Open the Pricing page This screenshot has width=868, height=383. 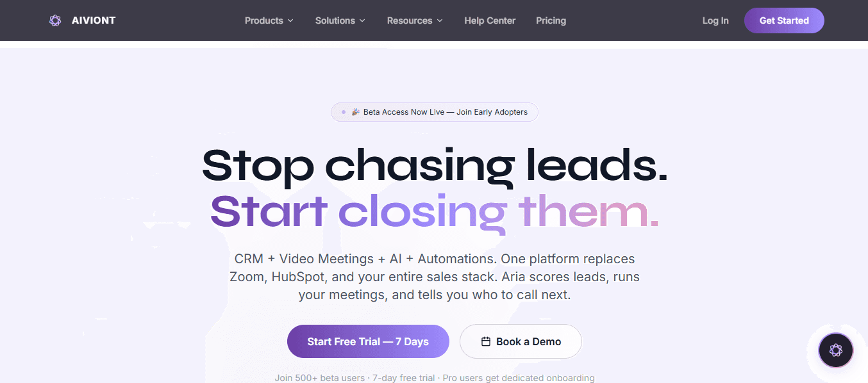pos(551,20)
